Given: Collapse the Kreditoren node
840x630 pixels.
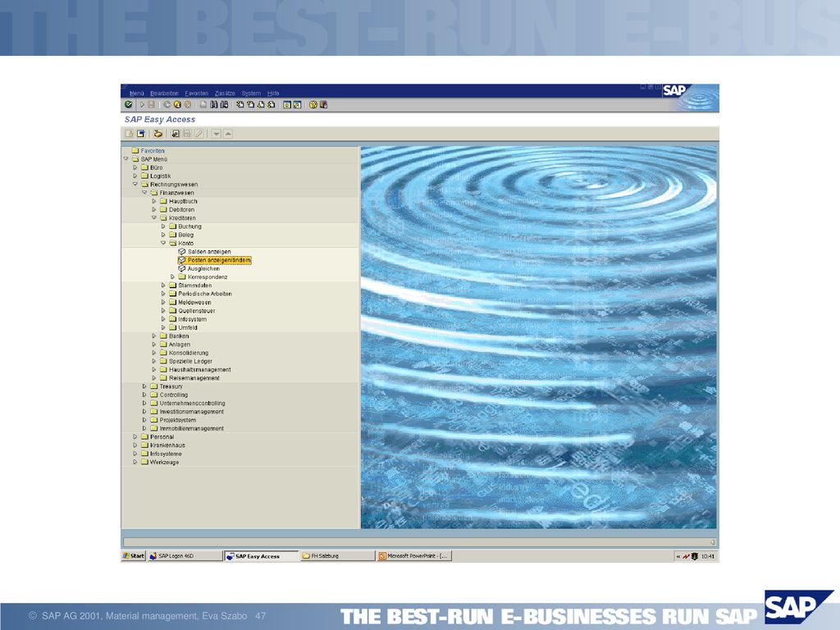Looking at the screenshot, I should 154,218.
